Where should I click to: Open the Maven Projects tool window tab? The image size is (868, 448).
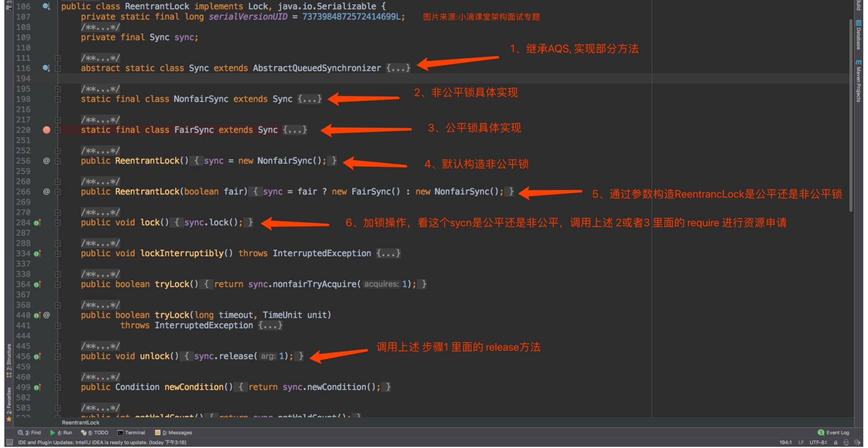point(858,81)
